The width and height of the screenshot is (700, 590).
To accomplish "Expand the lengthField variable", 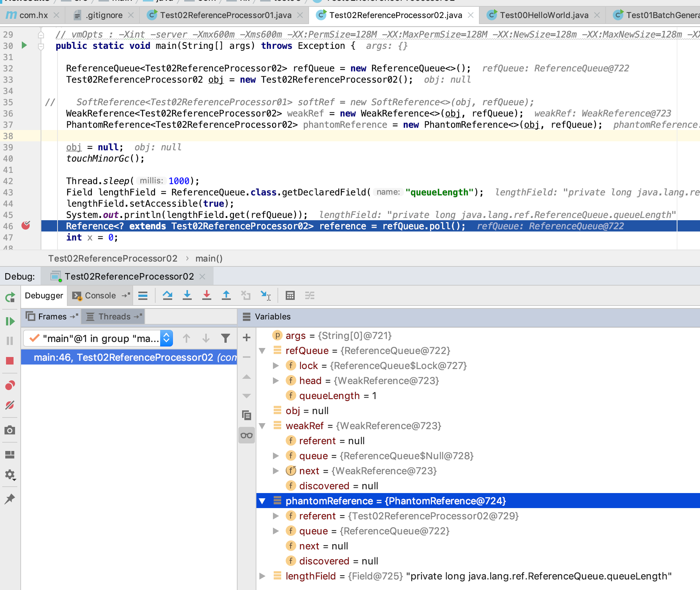I will point(262,576).
